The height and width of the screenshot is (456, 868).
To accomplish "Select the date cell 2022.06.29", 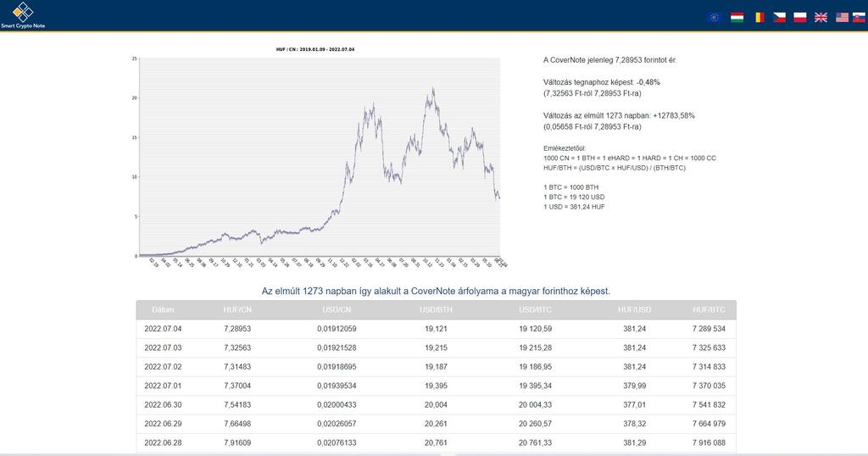I will pyautogui.click(x=163, y=424).
